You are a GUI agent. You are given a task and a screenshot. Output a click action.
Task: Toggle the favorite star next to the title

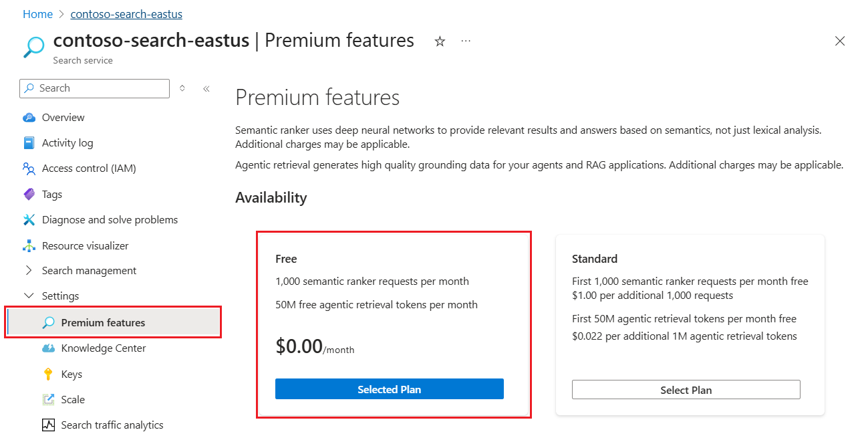tap(440, 41)
